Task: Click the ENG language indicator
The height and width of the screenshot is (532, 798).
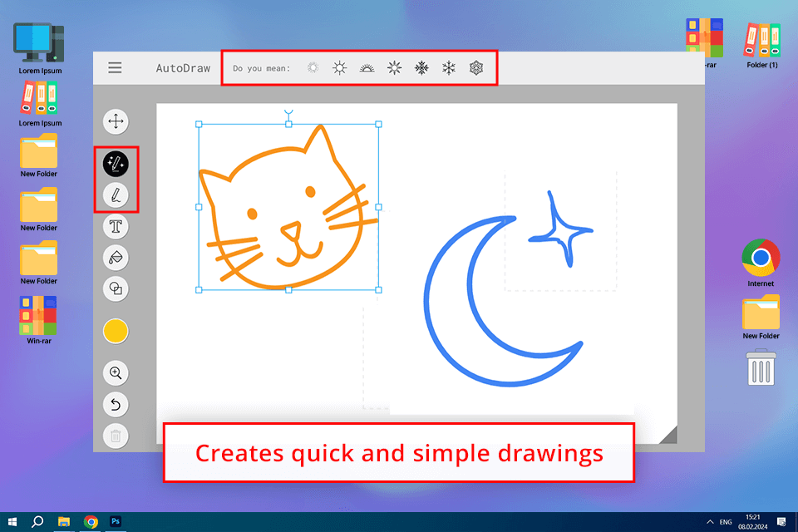Action: (x=726, y=522)
